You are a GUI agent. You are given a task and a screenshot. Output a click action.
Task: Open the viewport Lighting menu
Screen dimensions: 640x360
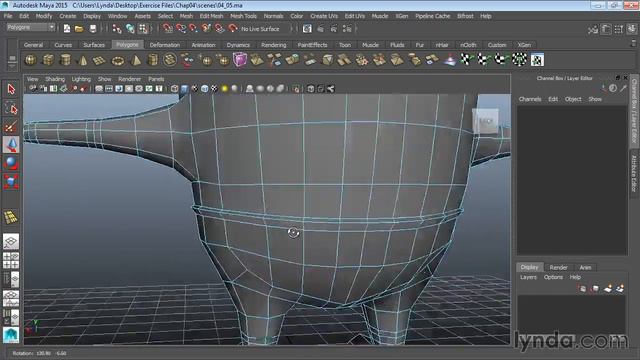tap(81, 79)
